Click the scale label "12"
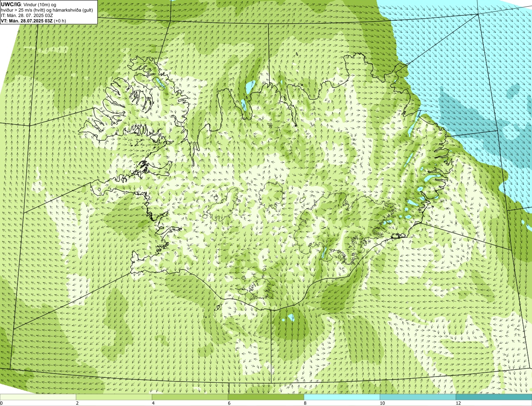The height and width of the screenshot is (406, 532). [x=458, y=403]
